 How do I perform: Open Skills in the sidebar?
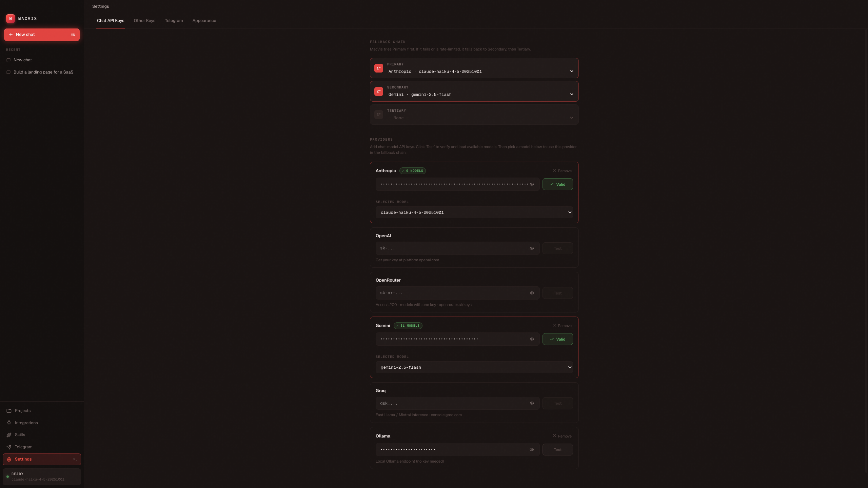[x=42, y=435]
